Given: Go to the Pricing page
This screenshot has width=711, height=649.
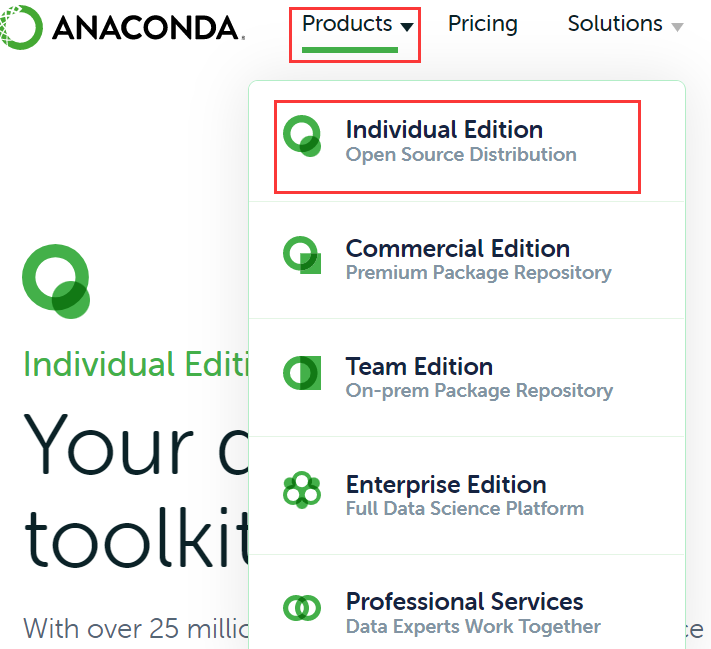Looking at the screenshot, I should click(482, 24).
